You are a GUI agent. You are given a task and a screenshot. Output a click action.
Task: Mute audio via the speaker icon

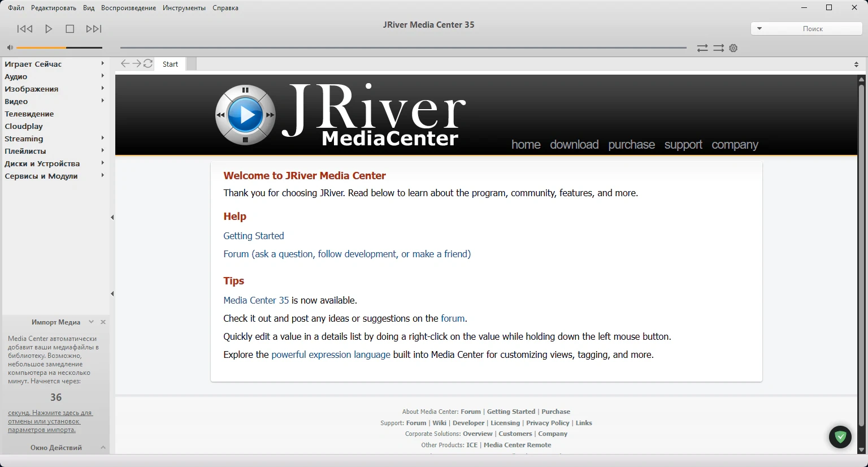[x=10, y=47]
